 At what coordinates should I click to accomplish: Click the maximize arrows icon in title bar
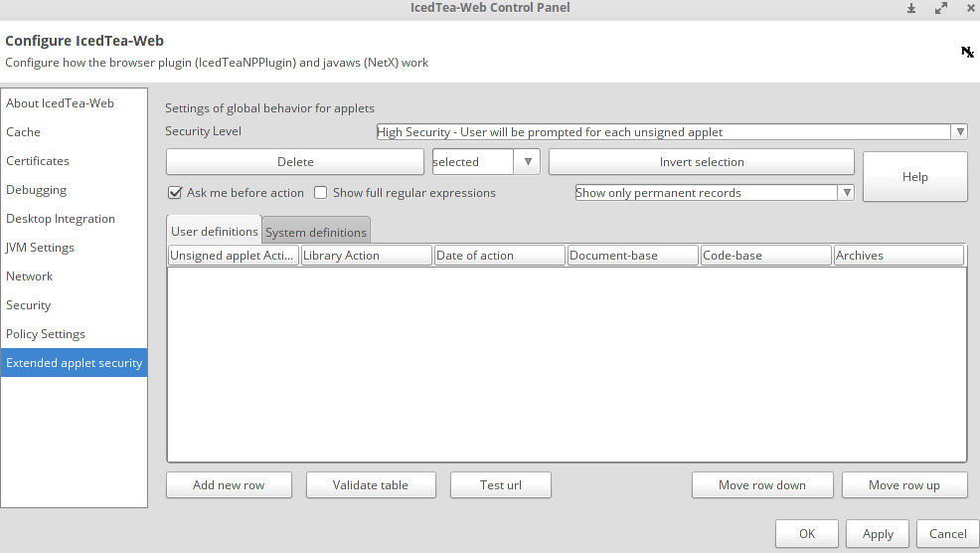click(940, 8)
